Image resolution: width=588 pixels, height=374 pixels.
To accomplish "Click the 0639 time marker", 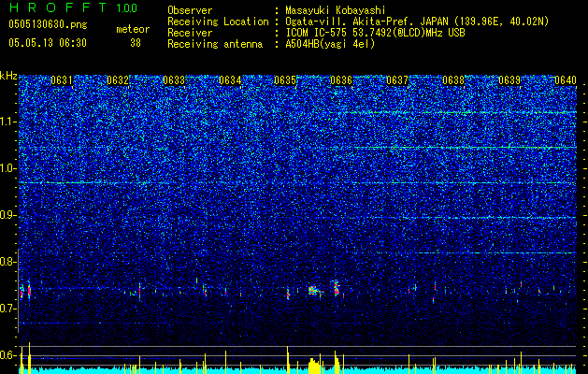I will coord(509,80).
